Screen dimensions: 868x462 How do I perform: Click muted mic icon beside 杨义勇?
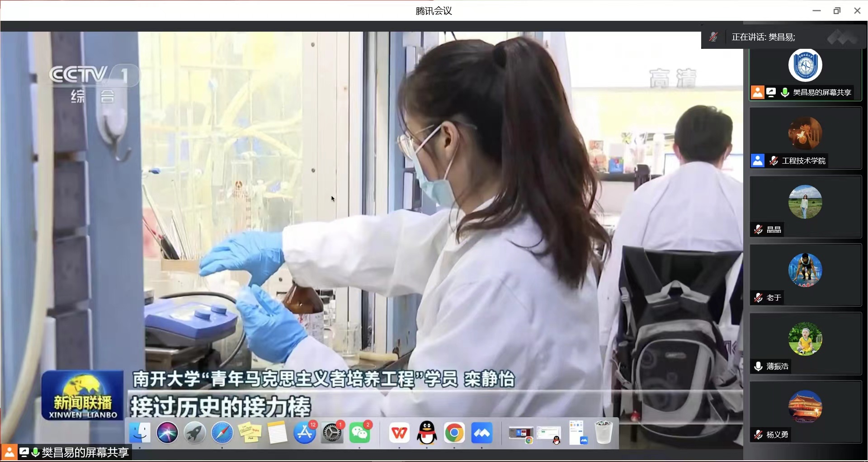[x=758, y=435]
